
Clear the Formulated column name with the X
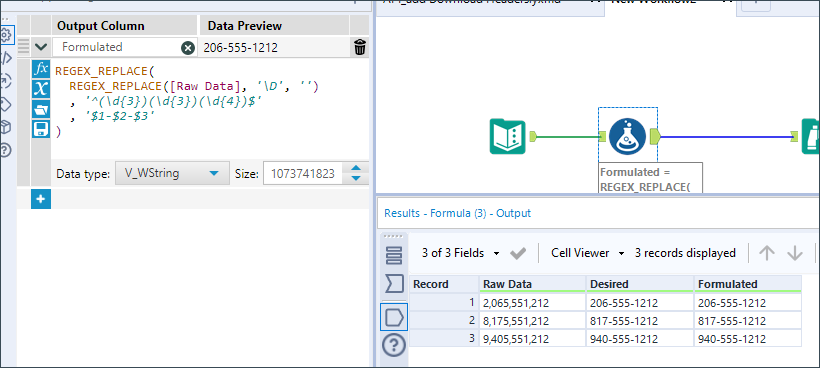(188, 48)
